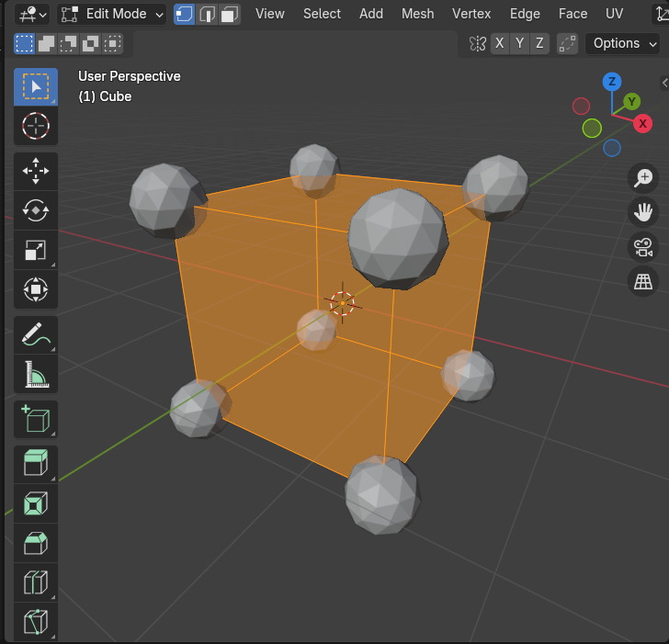The height and width of the screenshot is (644, 669).
Task: Switch perspective/orthographic with grid button
Action: click(x=643, y=281)
